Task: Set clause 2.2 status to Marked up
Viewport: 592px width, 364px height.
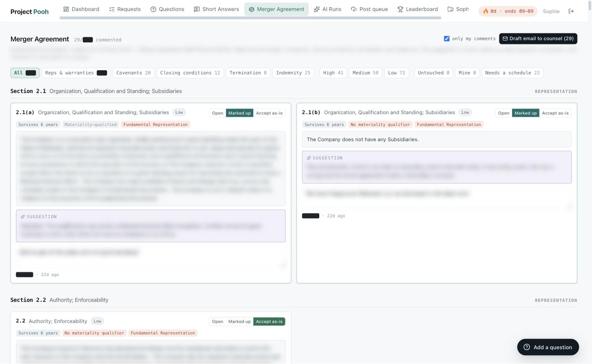Action: (x=239, y=322)
